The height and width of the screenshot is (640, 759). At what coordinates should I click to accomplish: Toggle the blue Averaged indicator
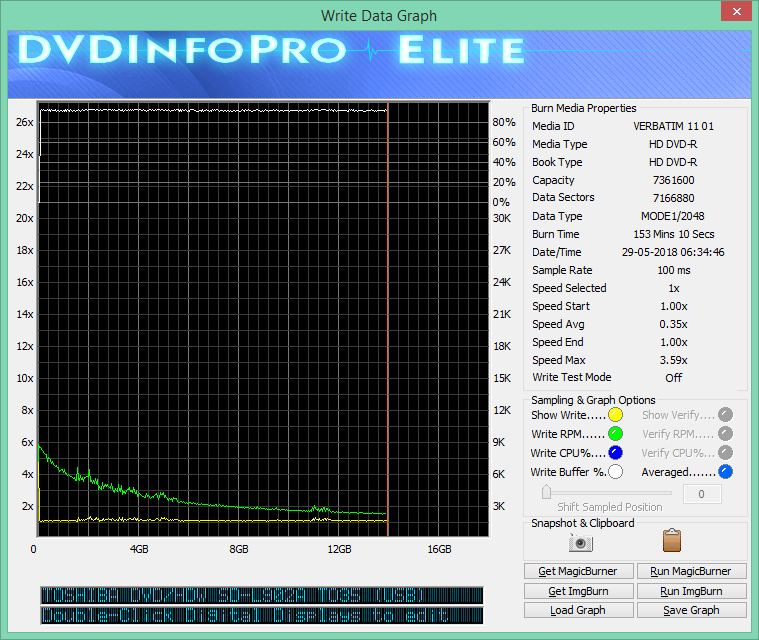(x=725, y=472)
